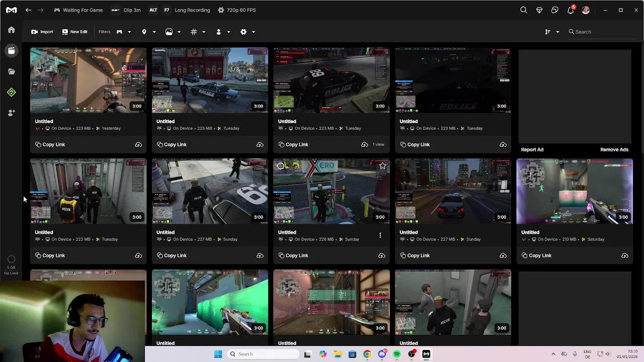Click the Medal logo icon
This screenshot has height=362, width=644.
click(x=11, y=10)
